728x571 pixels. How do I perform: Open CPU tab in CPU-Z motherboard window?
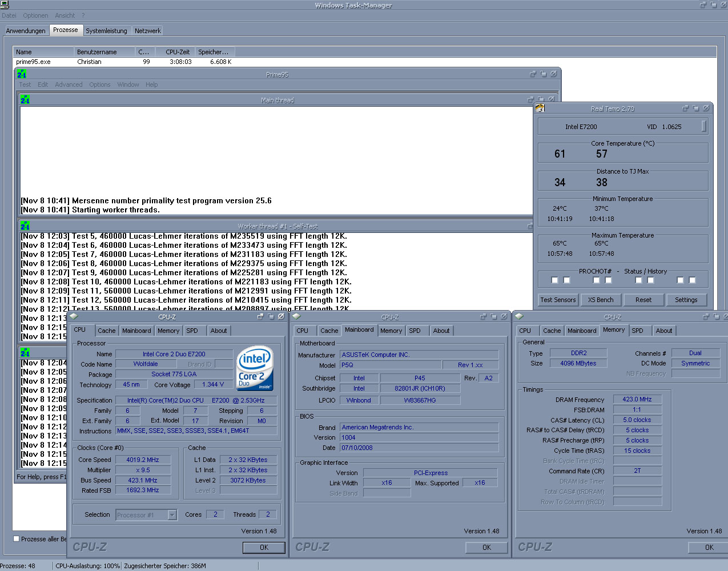coord(303,331)
